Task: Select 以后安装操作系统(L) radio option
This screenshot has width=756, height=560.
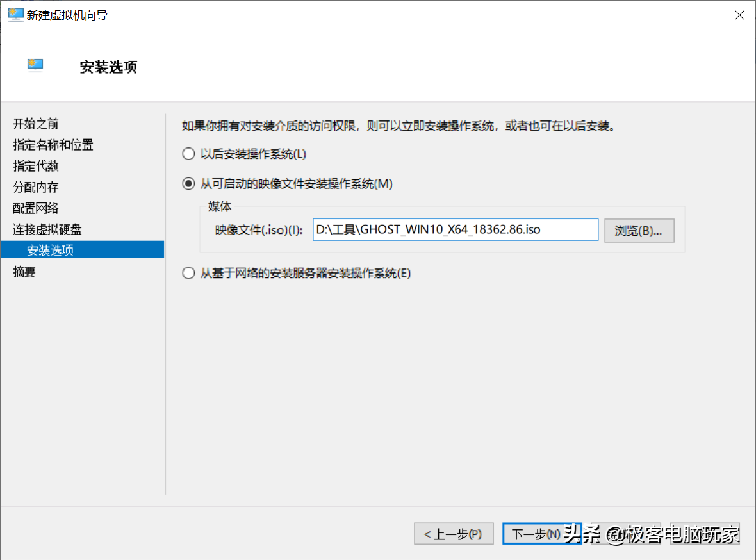Action: click(x=244, y=154)
